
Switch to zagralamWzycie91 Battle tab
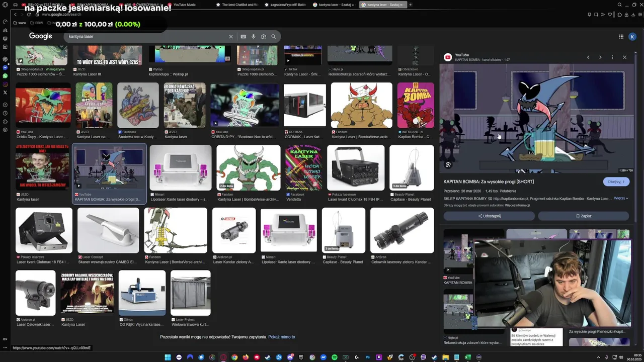[285, 5]
